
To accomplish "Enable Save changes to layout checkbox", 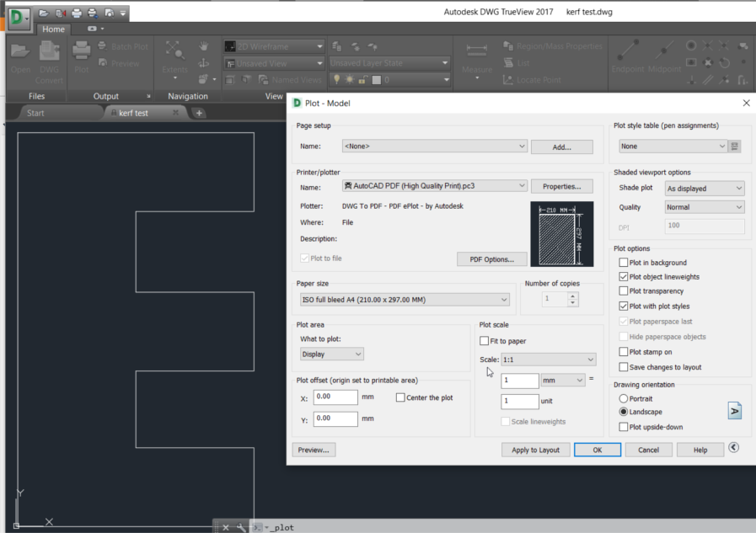I will (x=624, y=367).
